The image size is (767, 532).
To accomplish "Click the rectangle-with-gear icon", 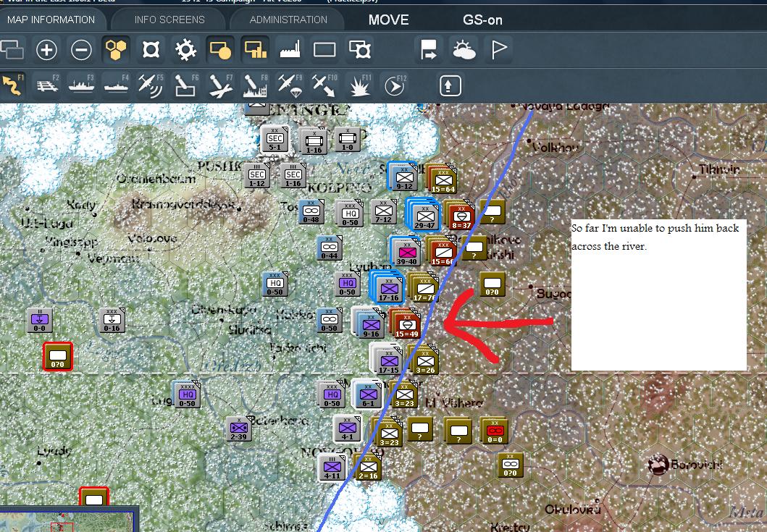I will tap(359, 49).
